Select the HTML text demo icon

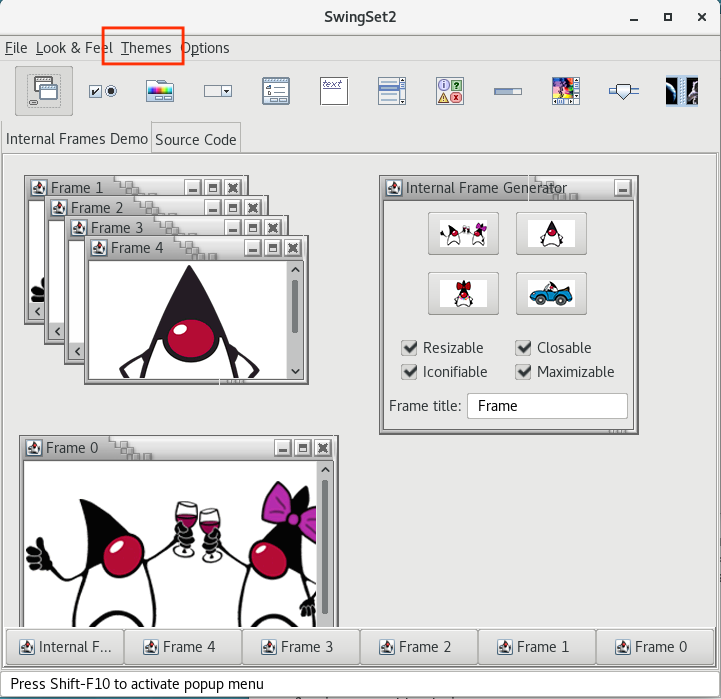334,91
